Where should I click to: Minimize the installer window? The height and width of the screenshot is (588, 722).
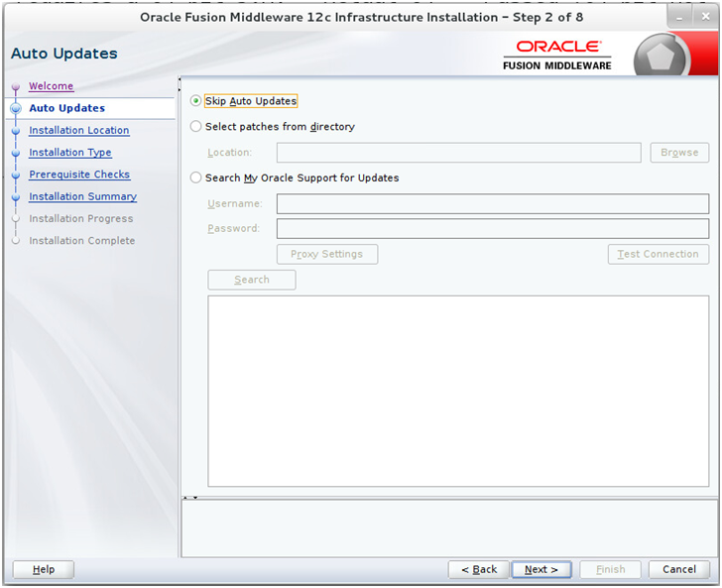coord(679,17)
